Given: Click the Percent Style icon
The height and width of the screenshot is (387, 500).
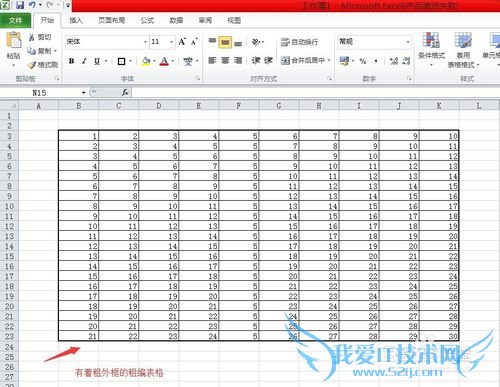Looking at the screenshot, I should [x=363, y=61].
